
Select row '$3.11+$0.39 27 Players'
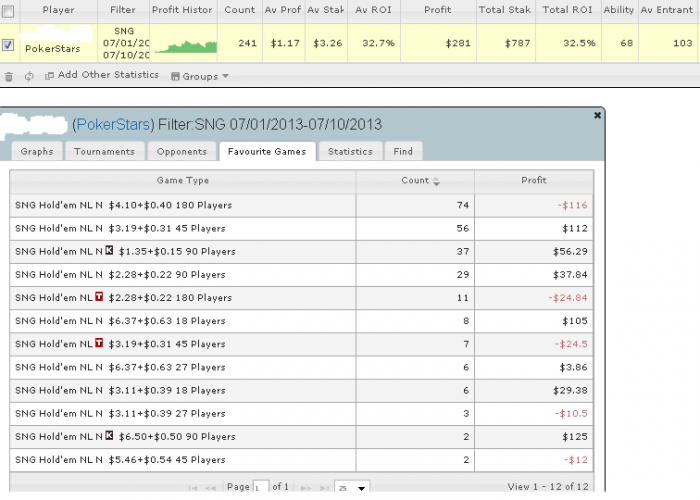click(x=301, y=414)
